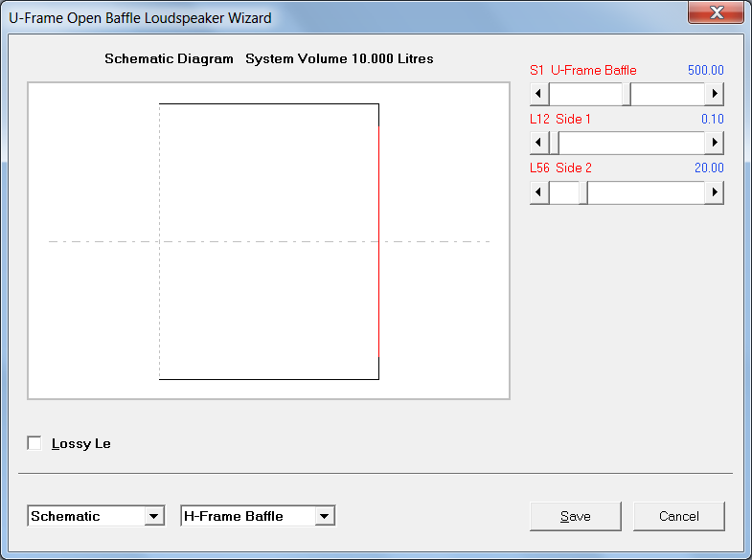
Task: Click the 20.00 value for L56
Action: pyautogui.click(x=709, y=168)
